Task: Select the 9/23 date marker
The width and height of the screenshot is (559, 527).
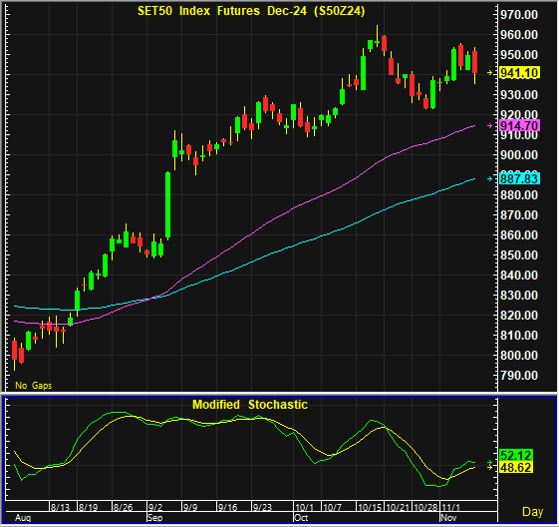Action: tap(262, 507)
